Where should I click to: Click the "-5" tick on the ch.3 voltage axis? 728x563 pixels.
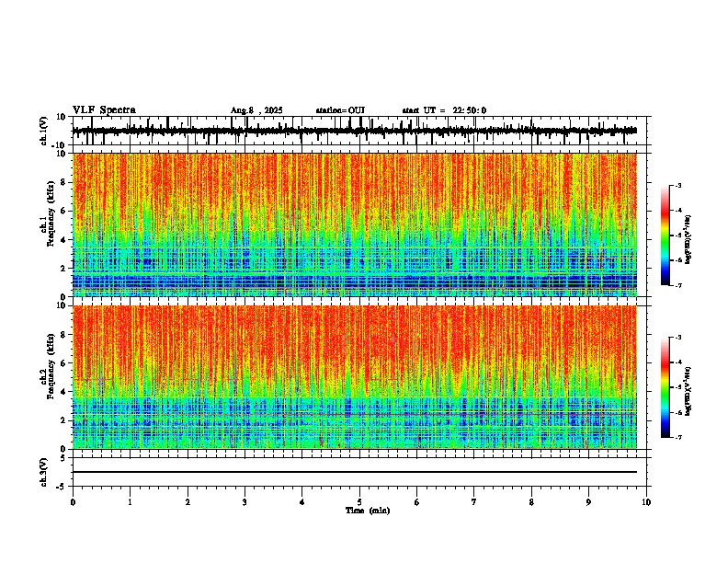(62, 487)
